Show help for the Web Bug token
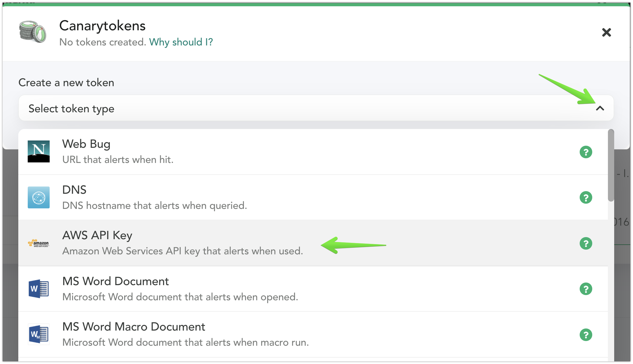Viewport: 633px width, 364px height. tap(586, 152)
